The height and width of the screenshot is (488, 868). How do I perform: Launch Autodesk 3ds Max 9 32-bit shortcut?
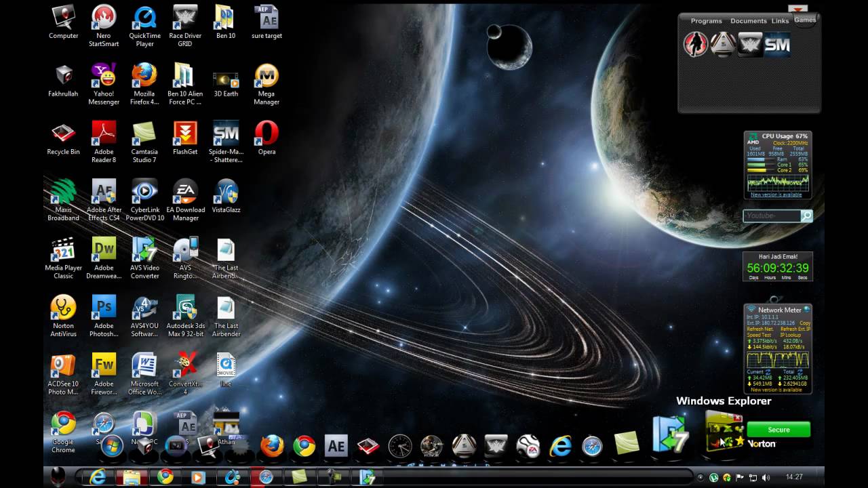[185, 317]
